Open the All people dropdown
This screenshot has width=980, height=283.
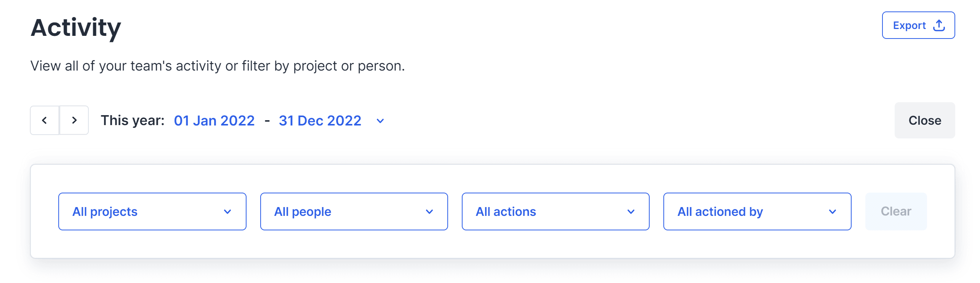click(x=354, y=212)
